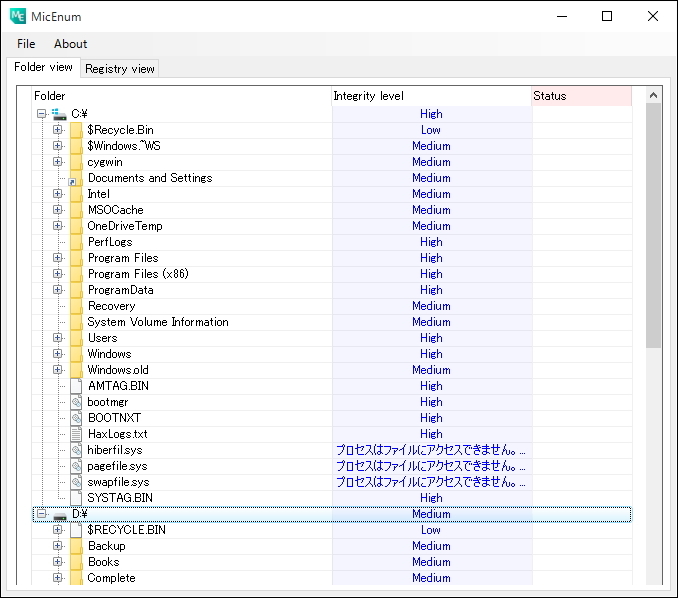This screenshot has height=598, width=678.
Task: Click the bootmgr file icon
Action: (x=76, y=402)
